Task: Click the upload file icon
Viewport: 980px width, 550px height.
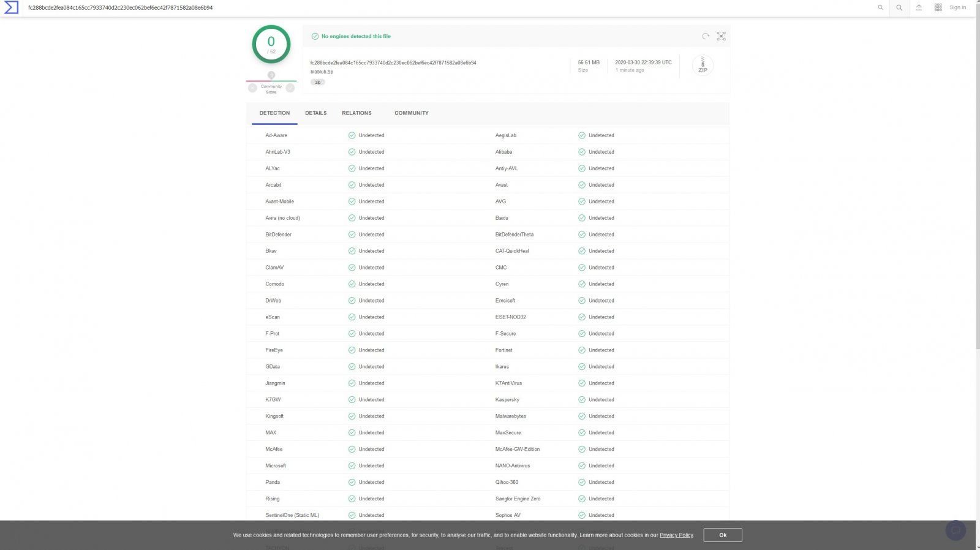Action: point(919,7)
